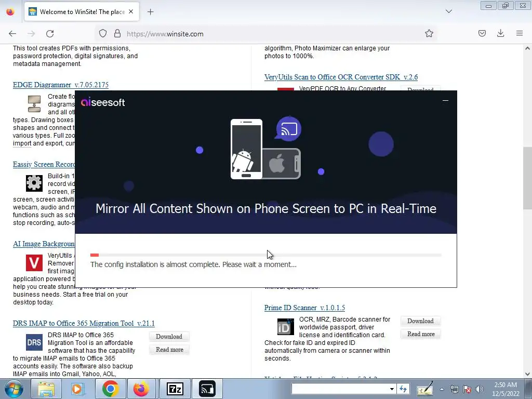Open the tracking protection shield icon
Screen dimensions: 532x399
103,34
